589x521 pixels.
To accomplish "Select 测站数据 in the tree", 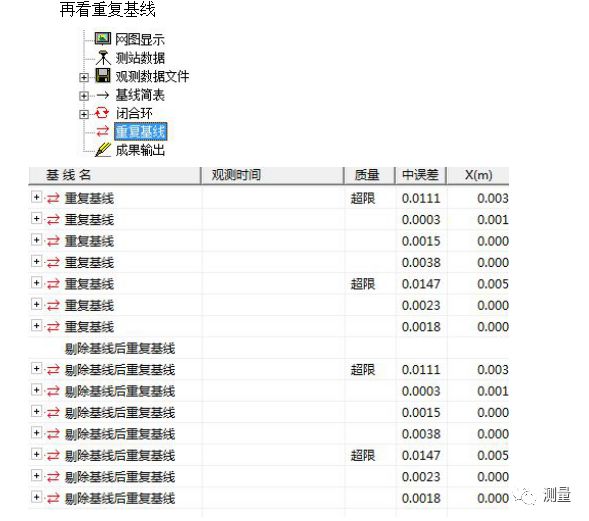I will coord(140,58).
